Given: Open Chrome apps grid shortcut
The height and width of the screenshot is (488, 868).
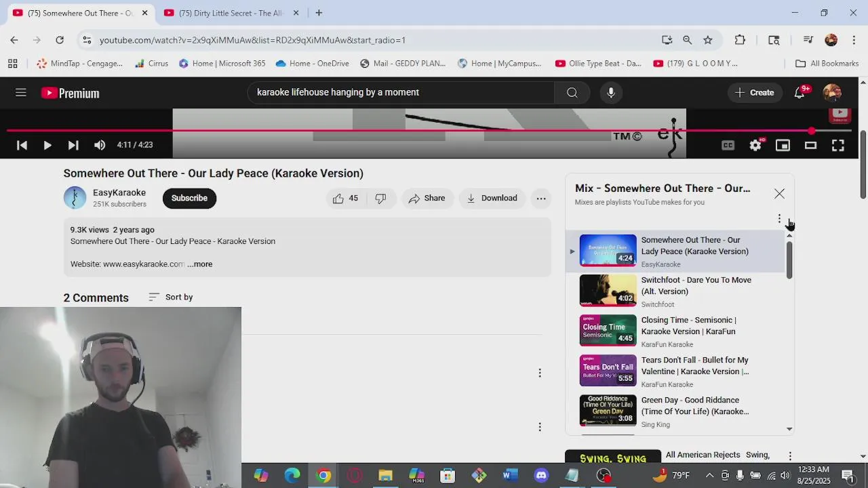Looking at the screenshot, I should pos(12,64).
